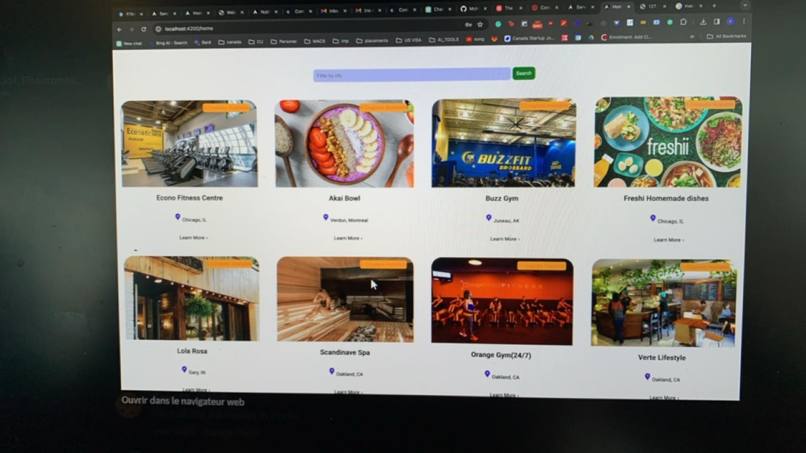Screen dimensions: 806x453
Task: Open the canada bookmarks folder
Action: click(229, 42)
